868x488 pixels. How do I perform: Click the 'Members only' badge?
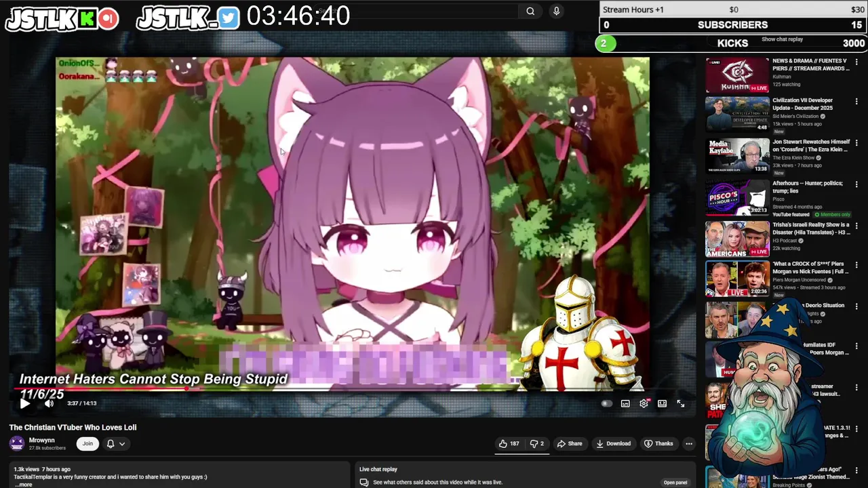(x=832, y=215)
